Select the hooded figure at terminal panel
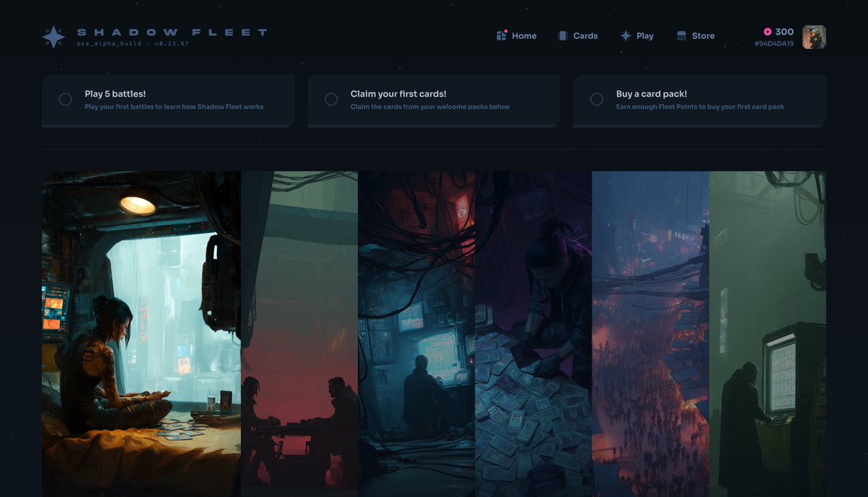868x497 pixels. [767, 334]
